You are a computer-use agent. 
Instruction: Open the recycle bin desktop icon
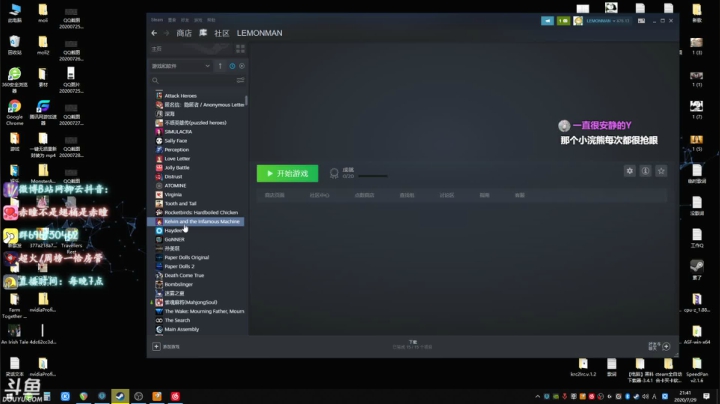coord(15,45)
